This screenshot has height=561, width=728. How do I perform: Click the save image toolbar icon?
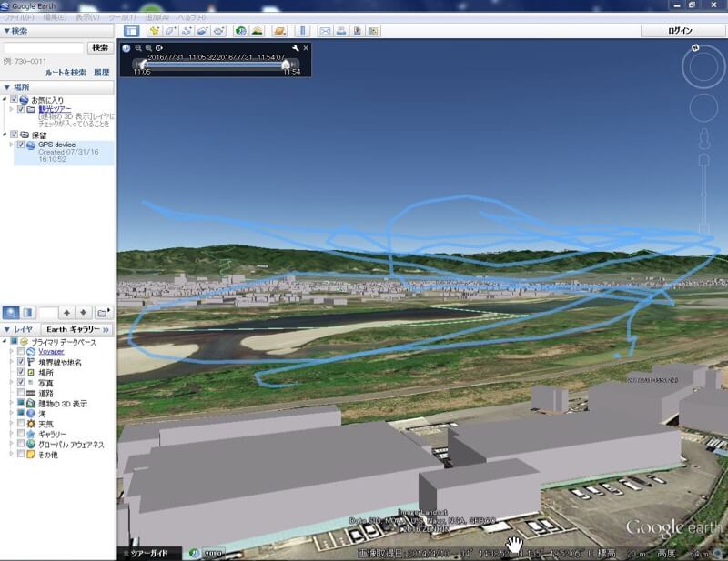point(358,31)
